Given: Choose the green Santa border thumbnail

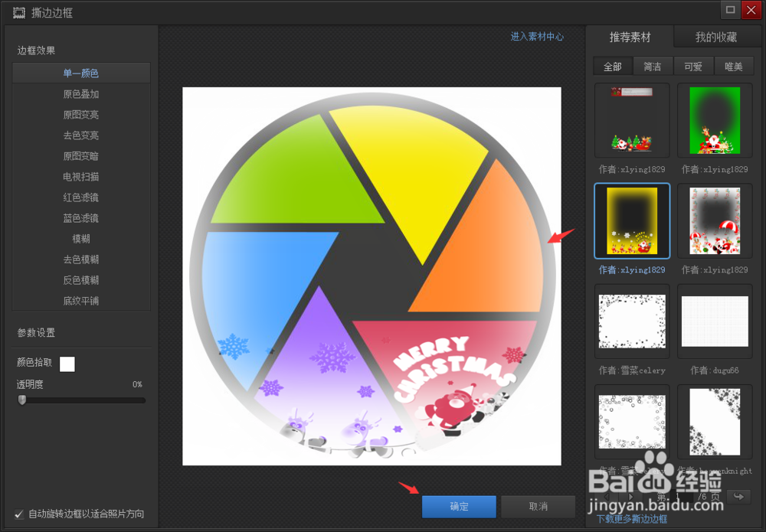Looking at the screenshot, I should point(715,120).
